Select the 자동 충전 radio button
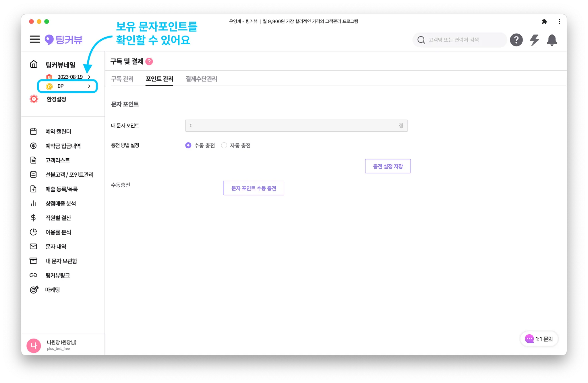This screenshot has height=383, width=588. click(224, 145)
